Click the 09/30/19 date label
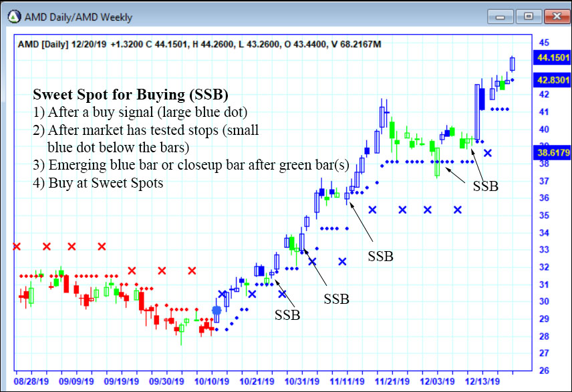 (166, 381)
